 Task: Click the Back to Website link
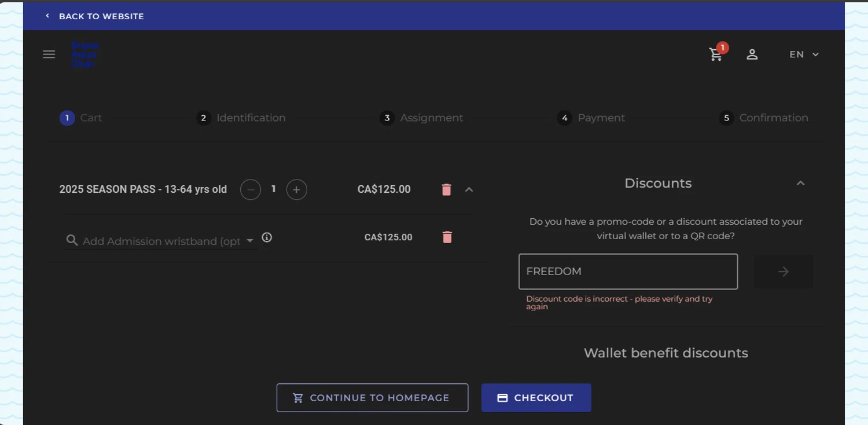94,16
